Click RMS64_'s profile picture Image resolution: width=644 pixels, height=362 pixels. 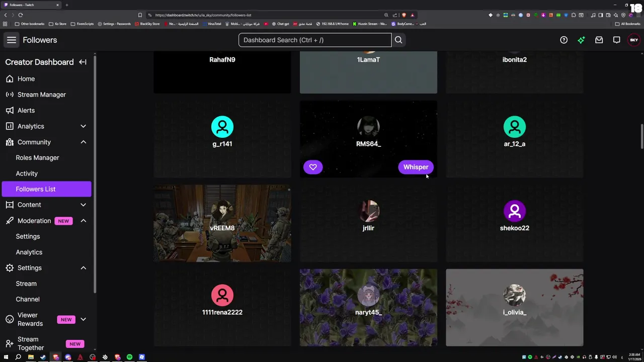(368, 127)
